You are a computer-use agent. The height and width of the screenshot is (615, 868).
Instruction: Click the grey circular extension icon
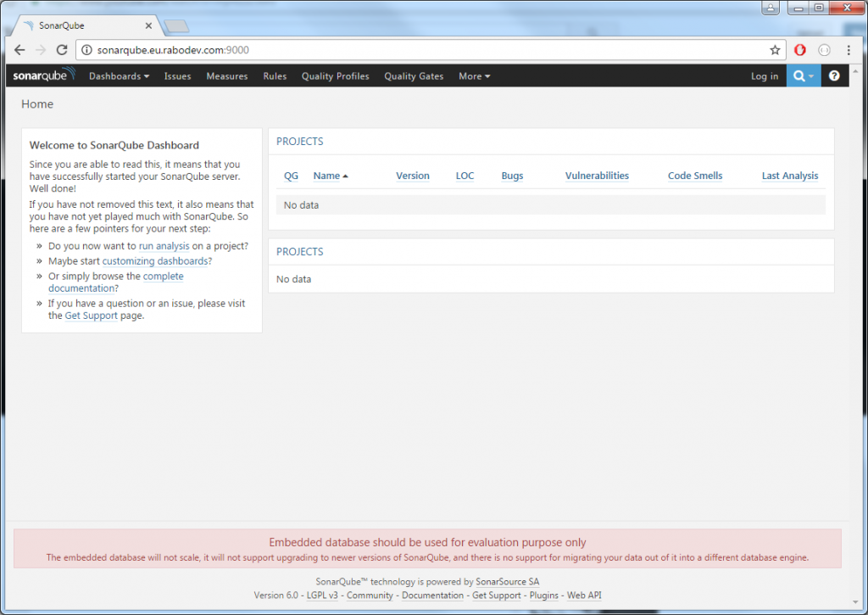824,50
